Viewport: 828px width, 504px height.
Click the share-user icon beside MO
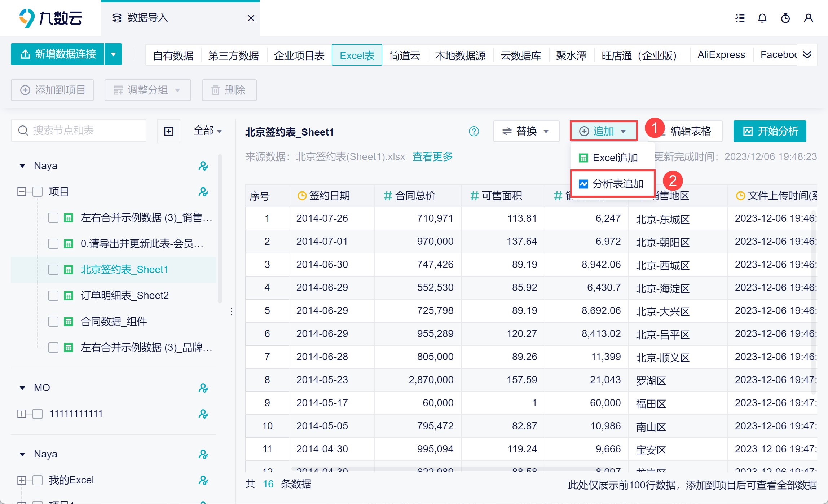pyautogui.click(x=203, y=388)
